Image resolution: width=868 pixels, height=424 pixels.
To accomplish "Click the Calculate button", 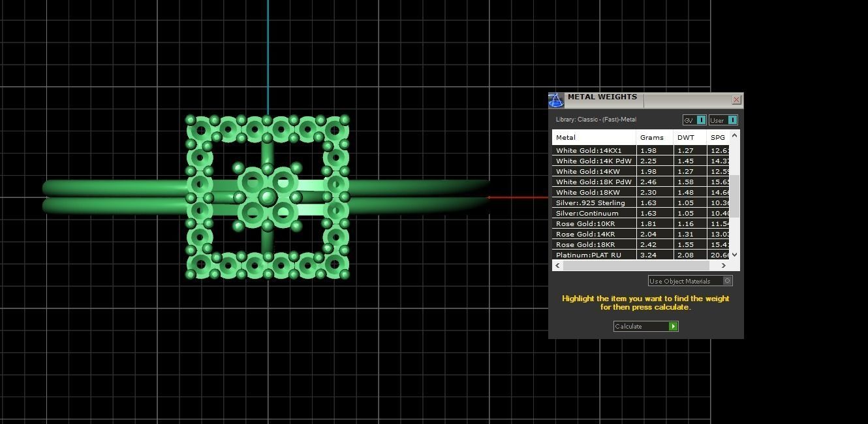I will click(x=645, y=326).
